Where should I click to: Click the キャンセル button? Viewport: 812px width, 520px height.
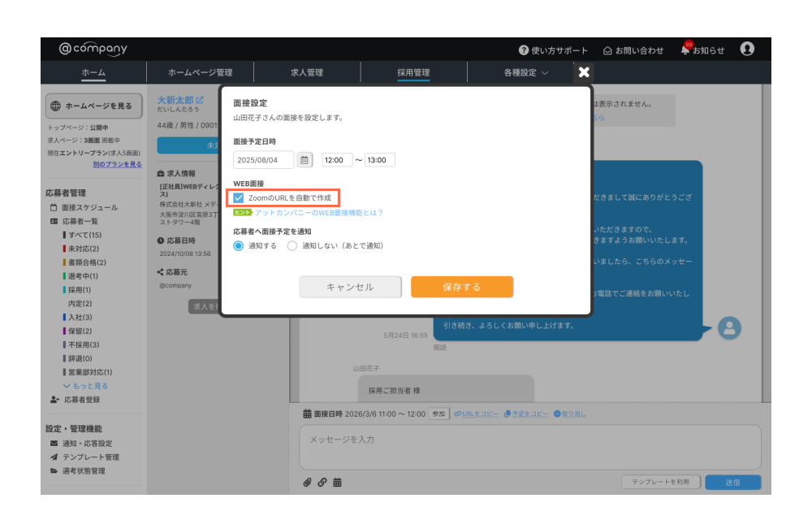point(350,287)
